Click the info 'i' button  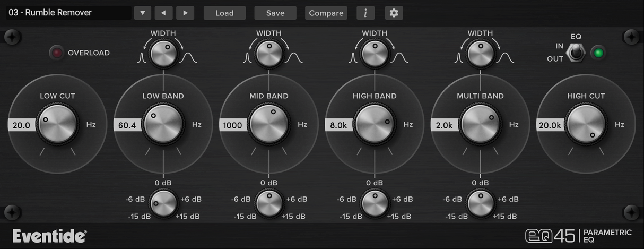point(365,13)
